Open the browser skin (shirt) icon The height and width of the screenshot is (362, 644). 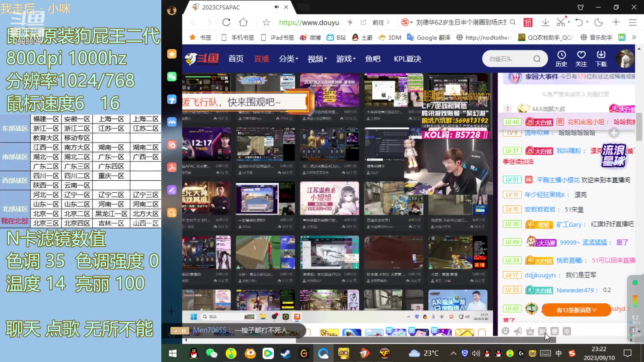pos(581,7)
